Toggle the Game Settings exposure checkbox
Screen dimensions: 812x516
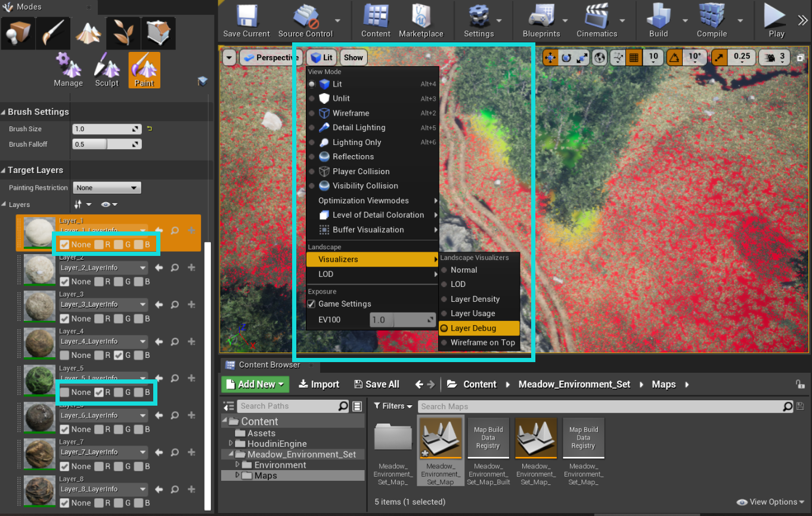(311, 304)
